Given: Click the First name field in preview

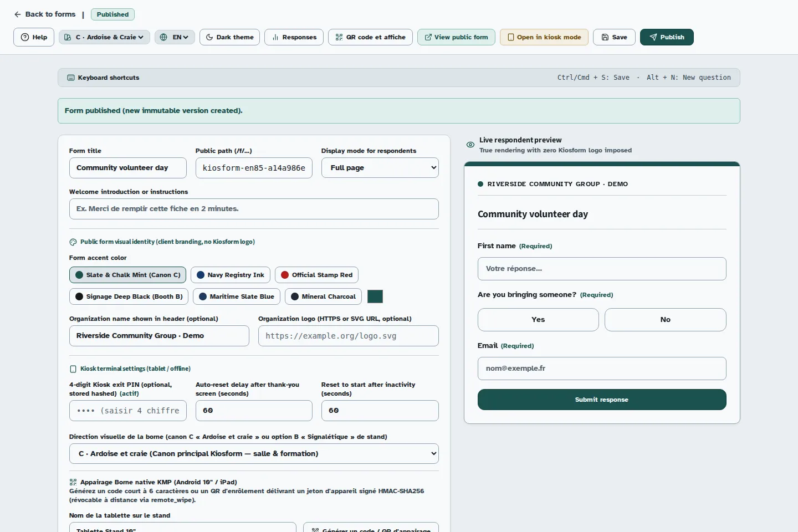Looking at the screenshot, I should (602, 269).
